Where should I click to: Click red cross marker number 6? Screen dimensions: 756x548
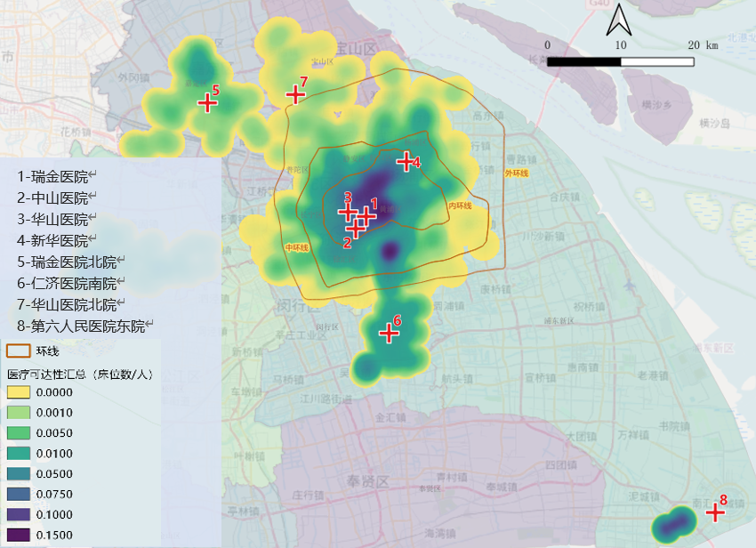389,334
